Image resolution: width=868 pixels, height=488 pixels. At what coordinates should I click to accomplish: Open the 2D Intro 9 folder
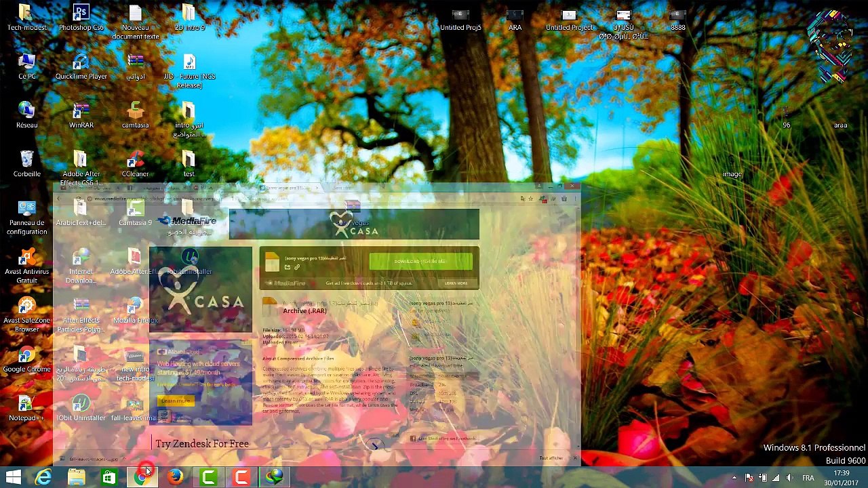click(x=189, y=18)
